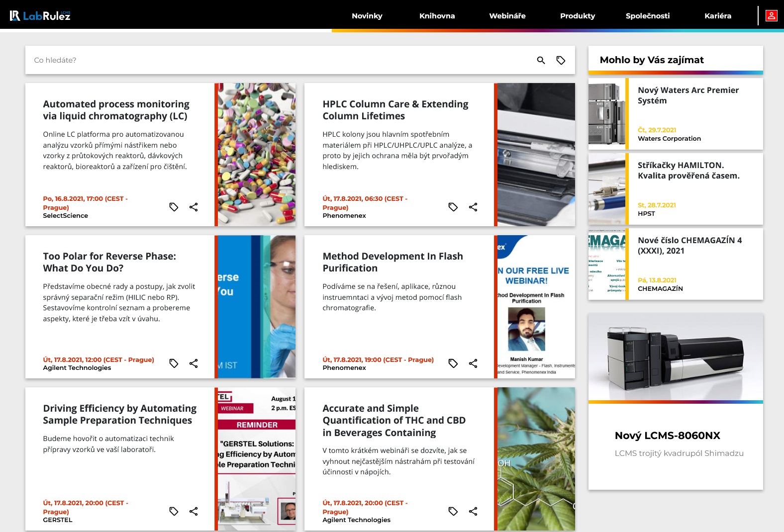The width and height of the screenshot is (784, 532).
Task: Open 'Stříkačky HAMILTON' article
Action: (688, 170)
